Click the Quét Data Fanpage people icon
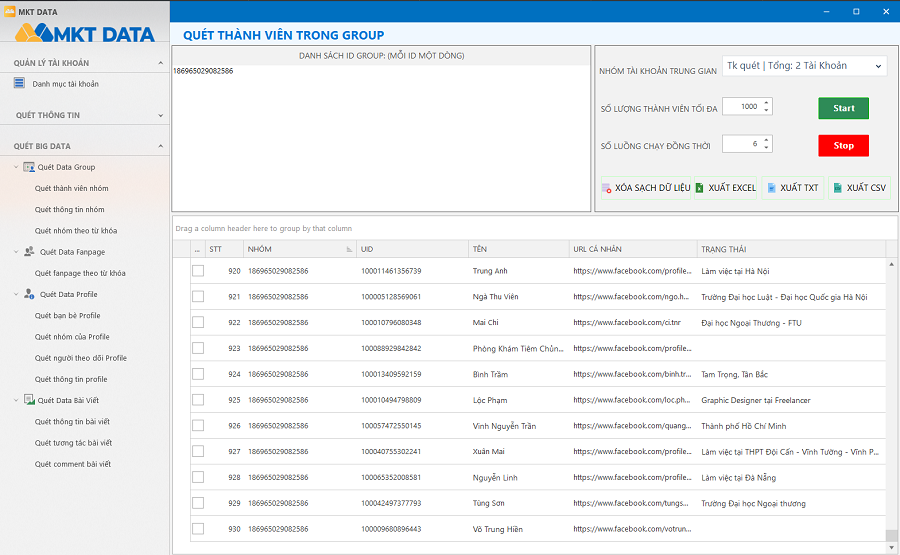The height and width of the screenshot is (555, 900). click(29, 252)
